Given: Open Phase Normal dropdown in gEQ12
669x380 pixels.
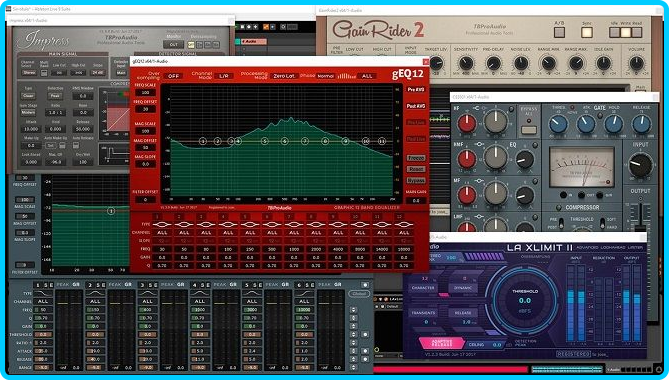Looking at the screenshot, I should (326, 76).
